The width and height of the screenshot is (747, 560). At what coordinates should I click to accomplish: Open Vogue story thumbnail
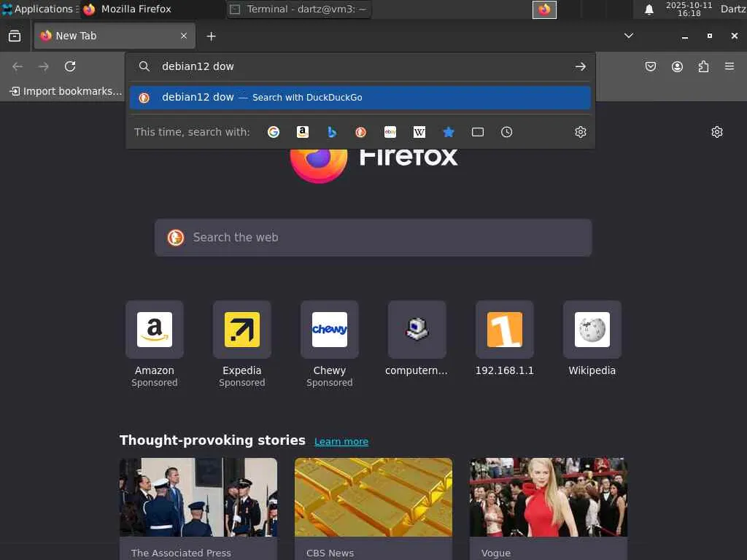click(549, 497)
